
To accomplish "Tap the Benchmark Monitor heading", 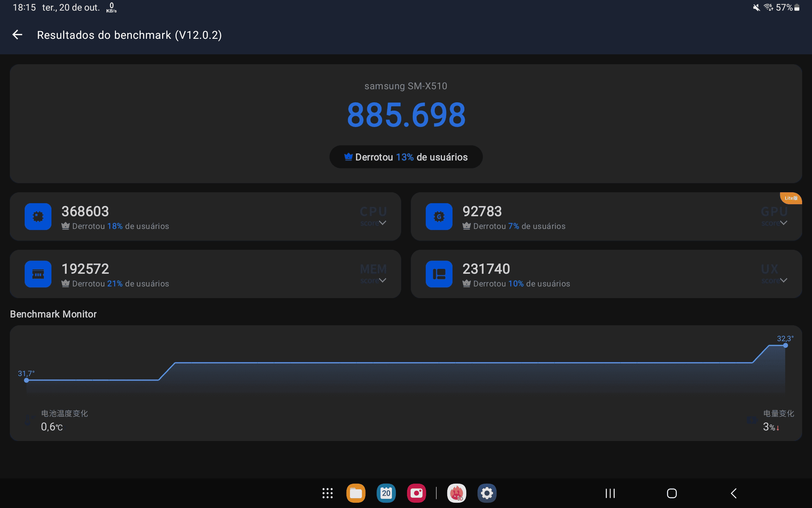I will 53,314.
